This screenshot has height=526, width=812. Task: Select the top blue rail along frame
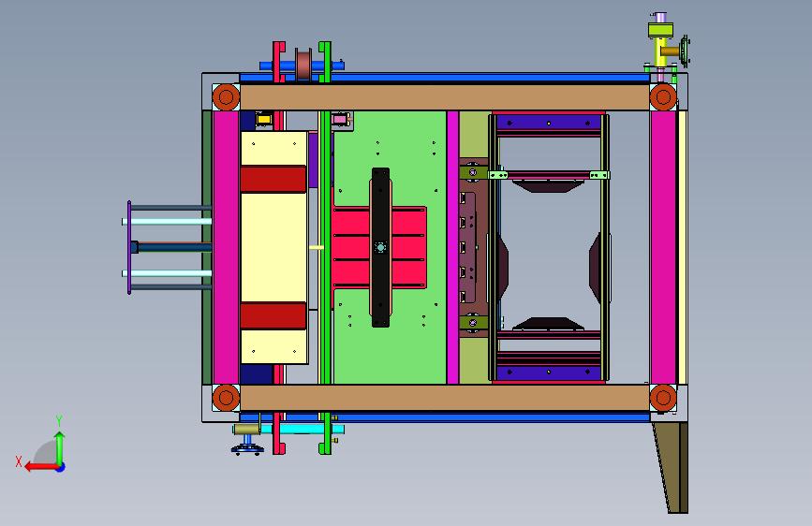pyautogui.click(x=445, y=79)
